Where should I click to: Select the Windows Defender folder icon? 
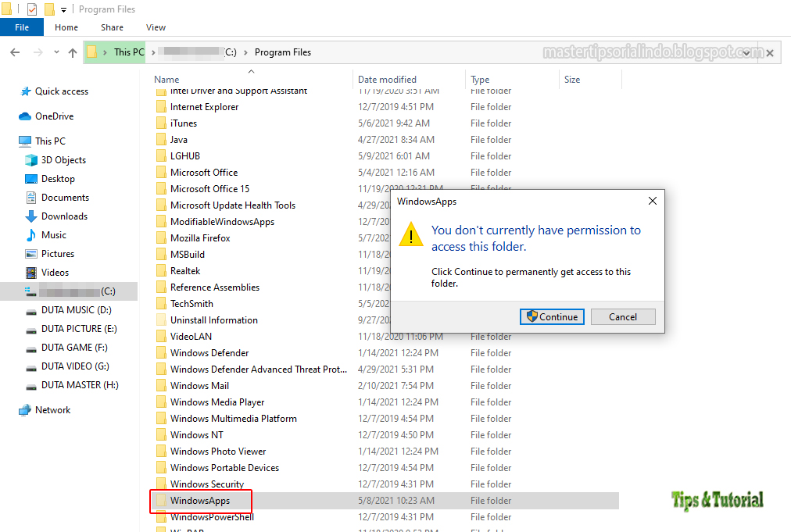(161, 352)
